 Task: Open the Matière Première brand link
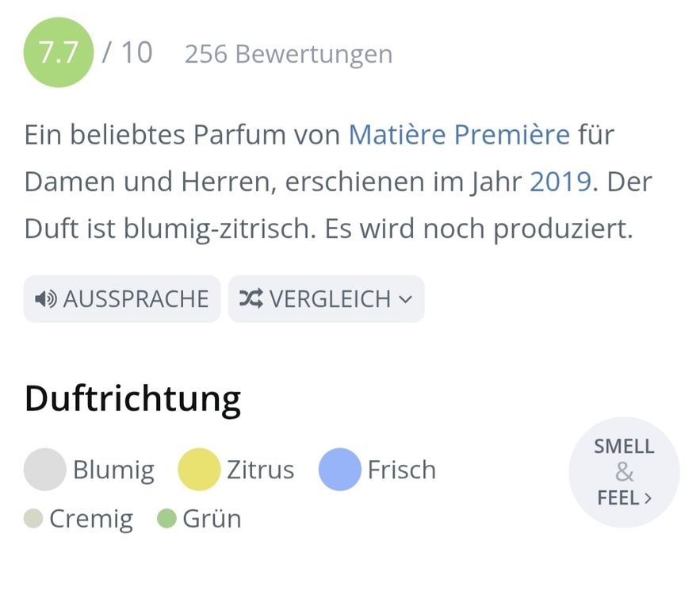459,134
